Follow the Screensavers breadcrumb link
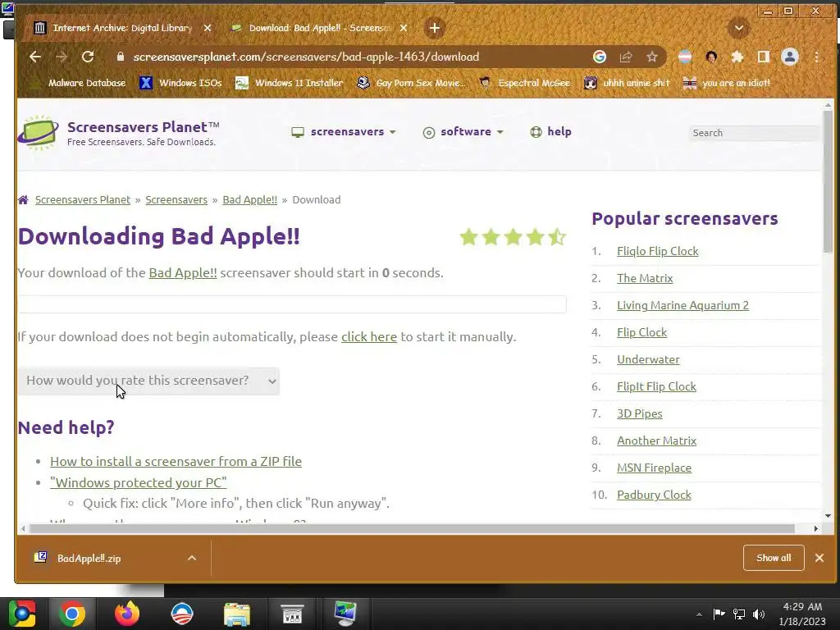840x630 pixels. (176, 200)
